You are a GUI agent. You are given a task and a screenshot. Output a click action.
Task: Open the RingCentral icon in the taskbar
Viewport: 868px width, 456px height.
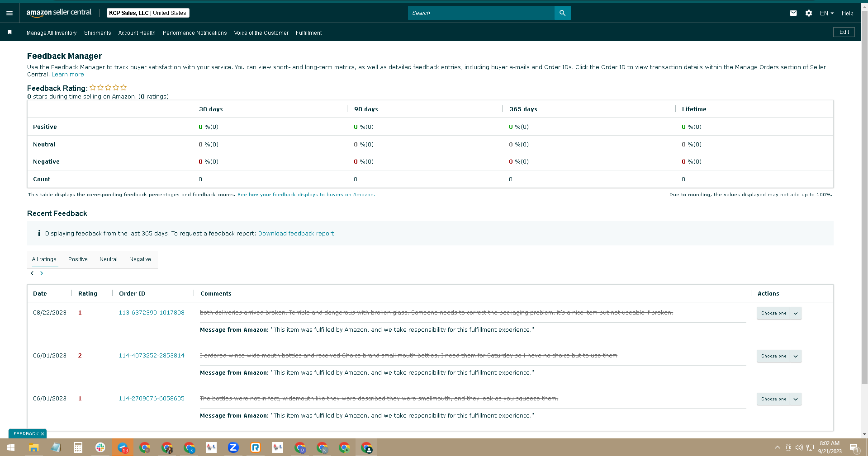pos(256,447)
